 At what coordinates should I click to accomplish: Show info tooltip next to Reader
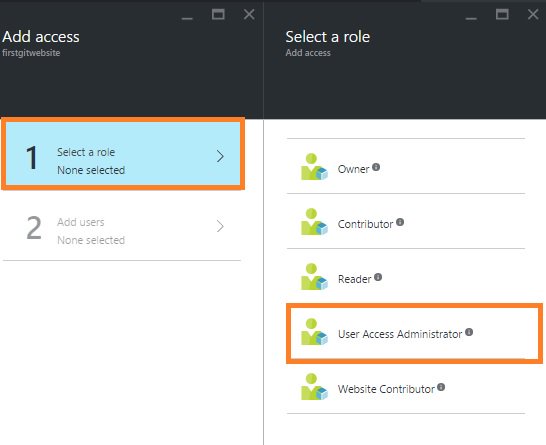click(378, 277)
